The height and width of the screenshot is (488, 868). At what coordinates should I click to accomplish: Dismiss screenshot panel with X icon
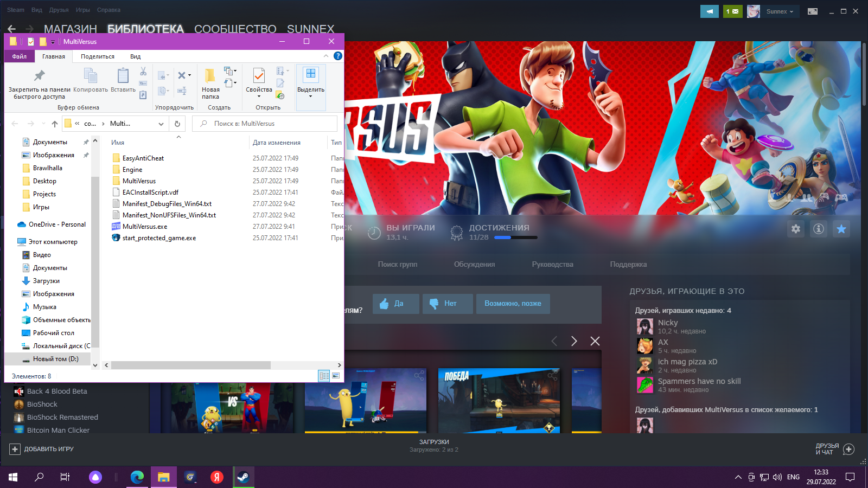pos(595,341)
